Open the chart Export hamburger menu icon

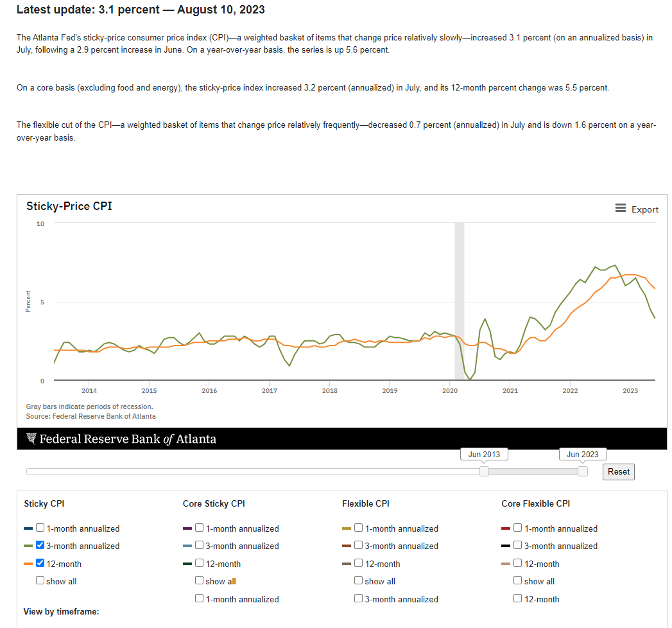[620, 208]
